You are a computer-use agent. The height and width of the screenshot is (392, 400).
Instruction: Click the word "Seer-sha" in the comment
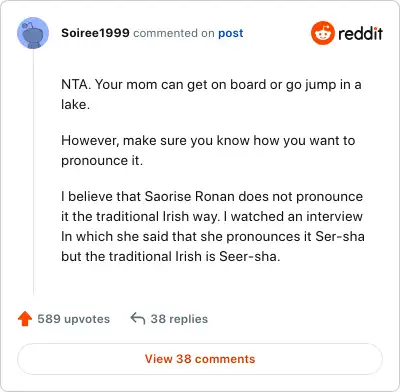[250, 256]
